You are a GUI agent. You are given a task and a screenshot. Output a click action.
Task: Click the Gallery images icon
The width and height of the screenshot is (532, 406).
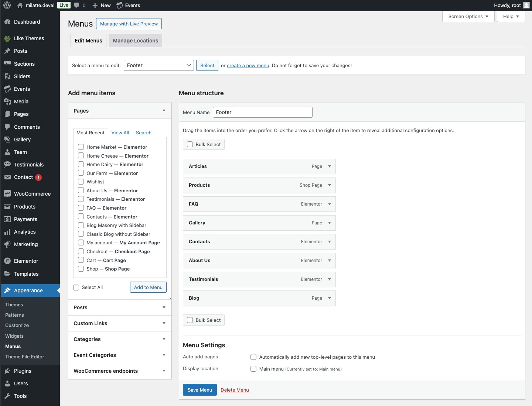pyautogui.click(x=7, y=140)
